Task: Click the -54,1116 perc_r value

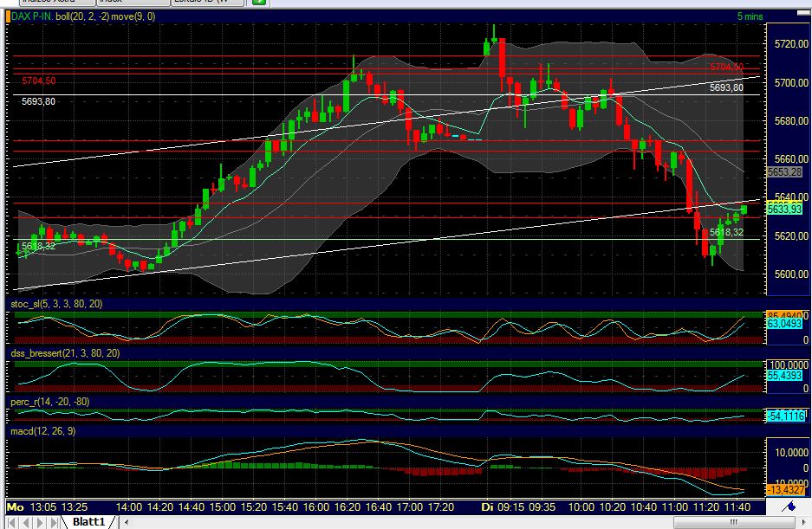Action: point(786,416)
